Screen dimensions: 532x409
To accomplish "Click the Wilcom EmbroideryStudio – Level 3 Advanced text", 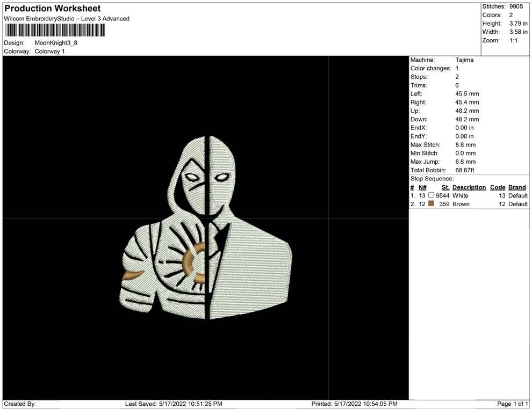I will tap(67, 19).
